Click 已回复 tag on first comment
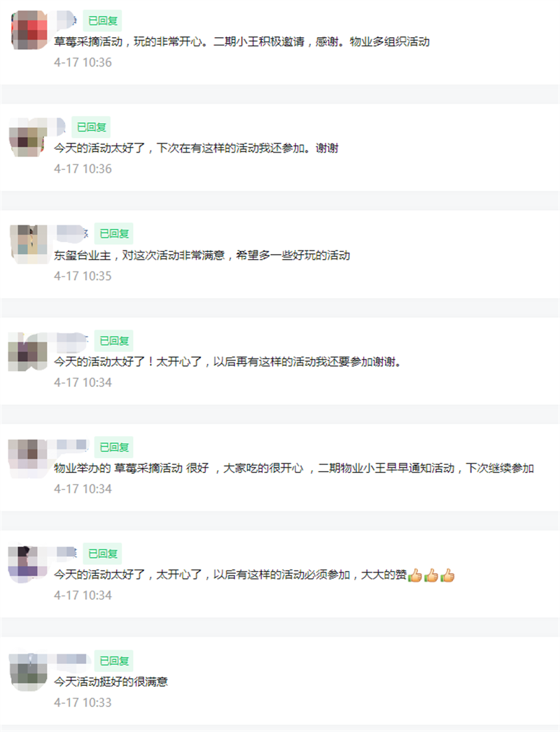The height and width of the screenshot is (732, 560). pyautogui.click(x=103, y=20)
